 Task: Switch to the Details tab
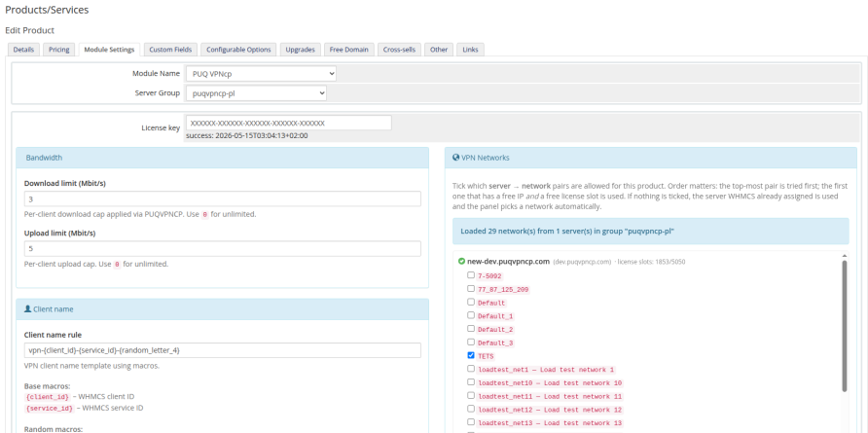pyautogui.click(x=23, y=50)
